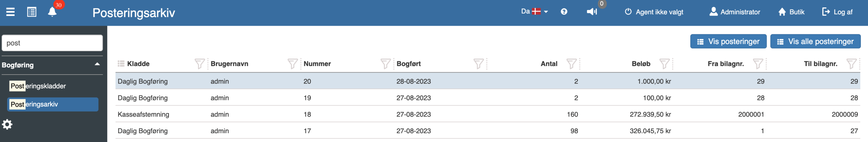The image size is (868, 142).
Task: Open the Brugernavn column filter
Action: pyautogui.click(x=293, y=64)
